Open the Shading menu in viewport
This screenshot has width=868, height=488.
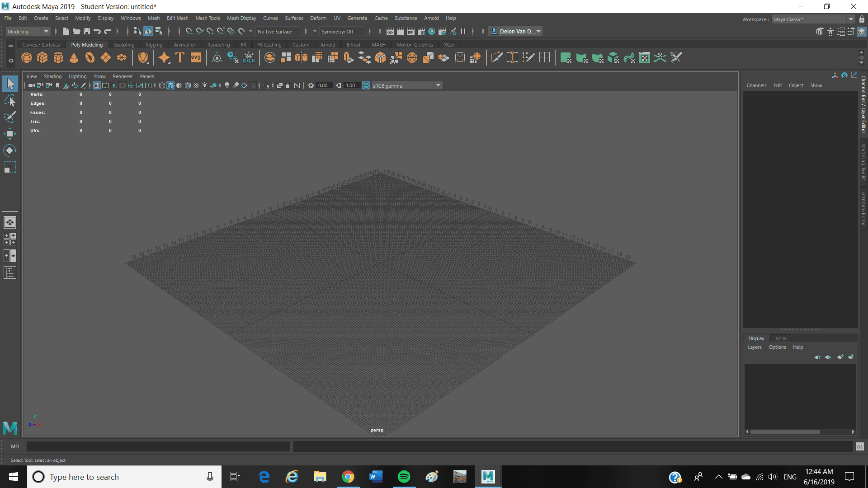click(x=52, y=75)
